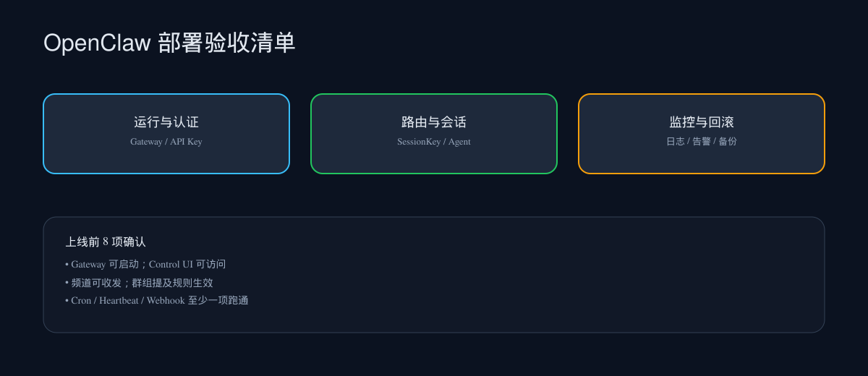
Task: Click the 上线前 8 项确认 heading
Action: [106, 242]
